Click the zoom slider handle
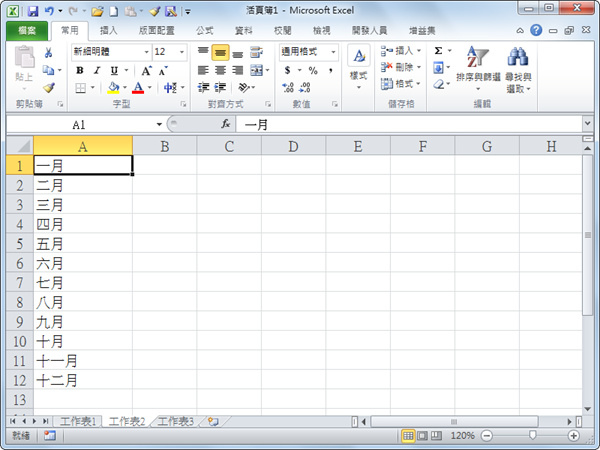This screenshot has width=600, height=450. click(x=532, y=435)
